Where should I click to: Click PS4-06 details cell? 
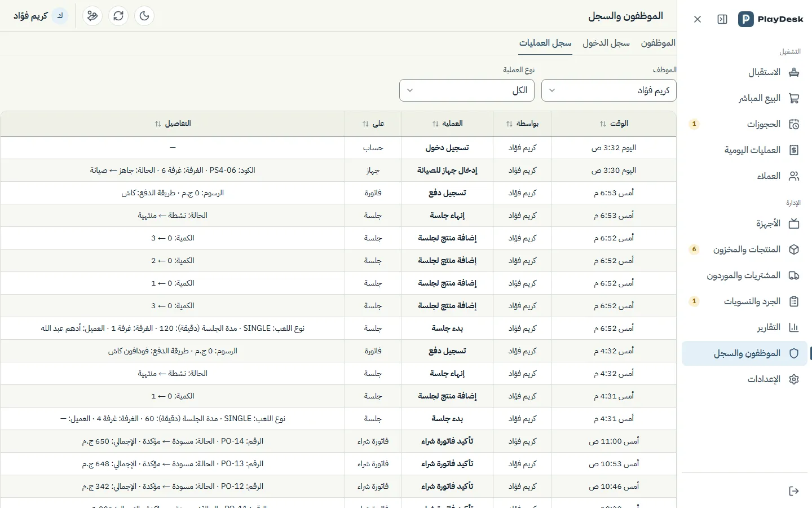(173, 170)
